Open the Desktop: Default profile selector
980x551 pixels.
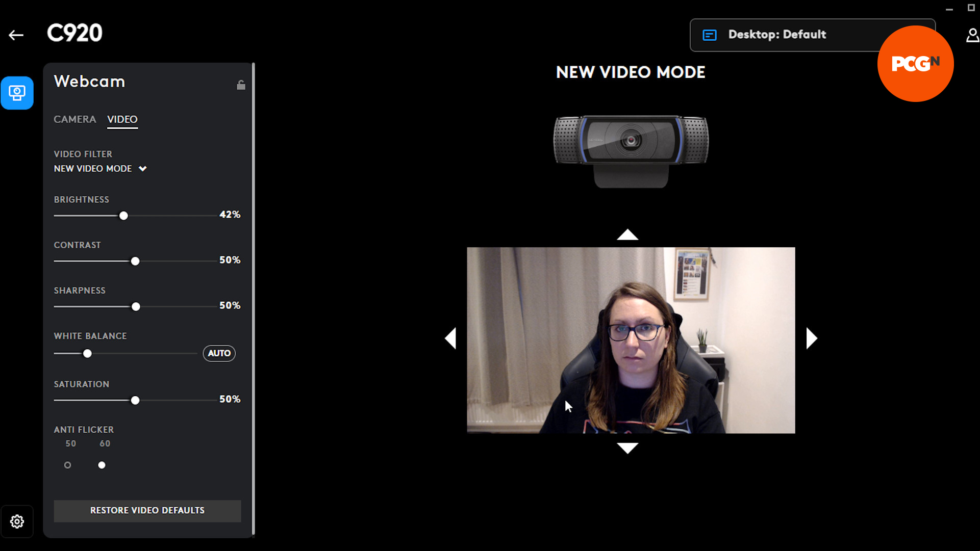point(812,35)
